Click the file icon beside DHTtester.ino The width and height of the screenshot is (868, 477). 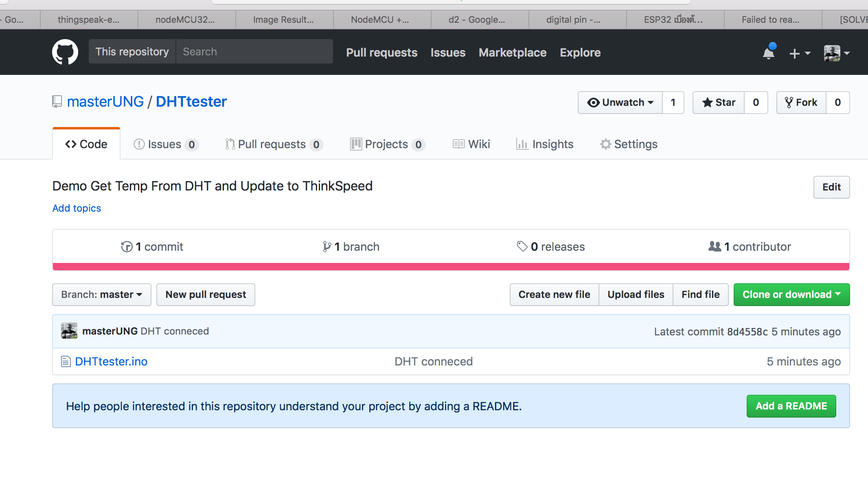[x=66, y=361]
